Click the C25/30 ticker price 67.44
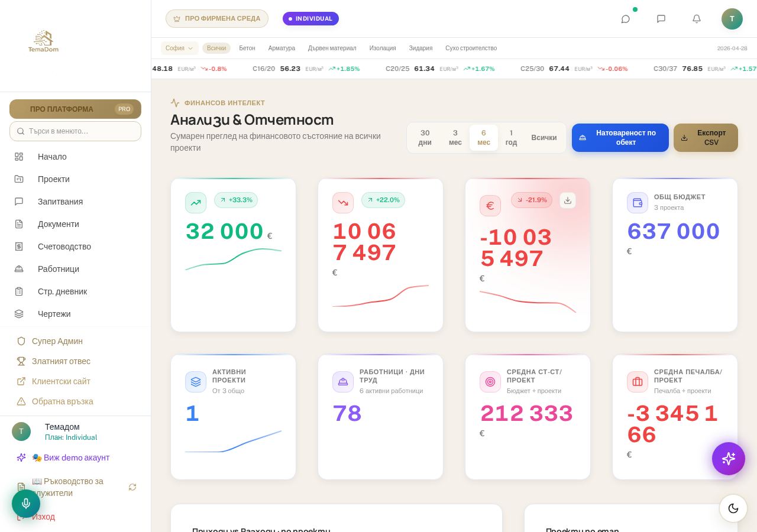 (559, 69)
